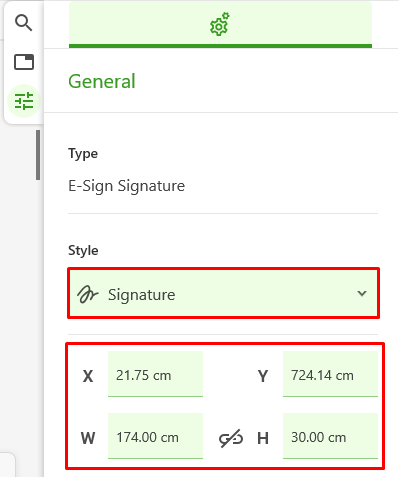Edit the W width field 174.00 cm
399x477 pixels.
coord(155,436)
